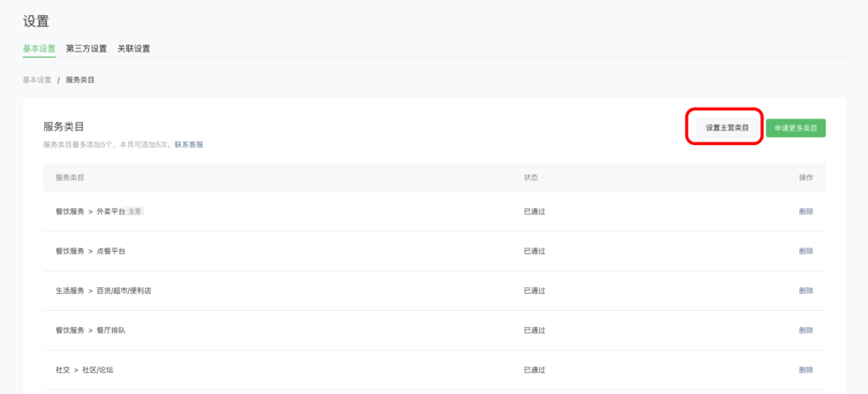
Task: Delete the 社区/论坛 category entry
Action: point(805,369)
